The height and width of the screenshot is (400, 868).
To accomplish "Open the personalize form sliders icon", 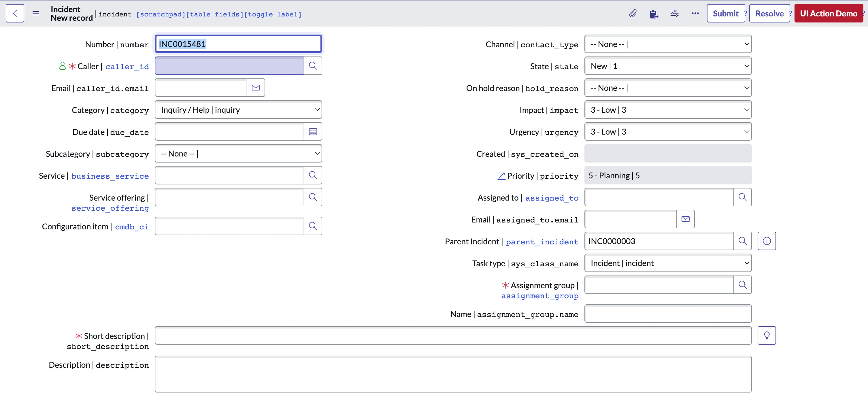I will 675,13.
